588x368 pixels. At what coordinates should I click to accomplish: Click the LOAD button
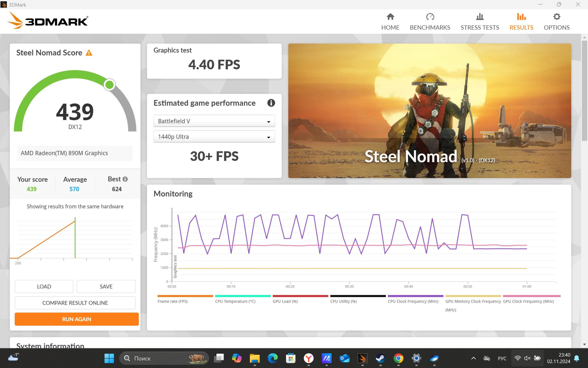point(44,287)
